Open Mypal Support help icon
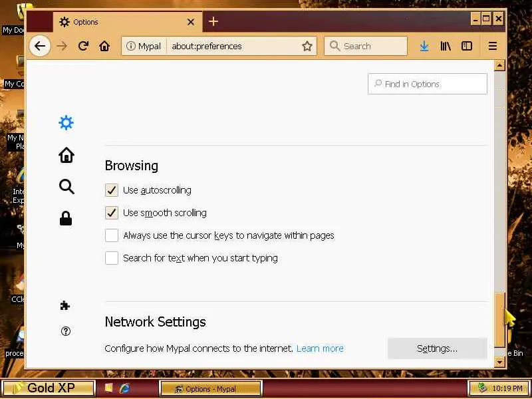532x399 pixels. pos(65,331)
